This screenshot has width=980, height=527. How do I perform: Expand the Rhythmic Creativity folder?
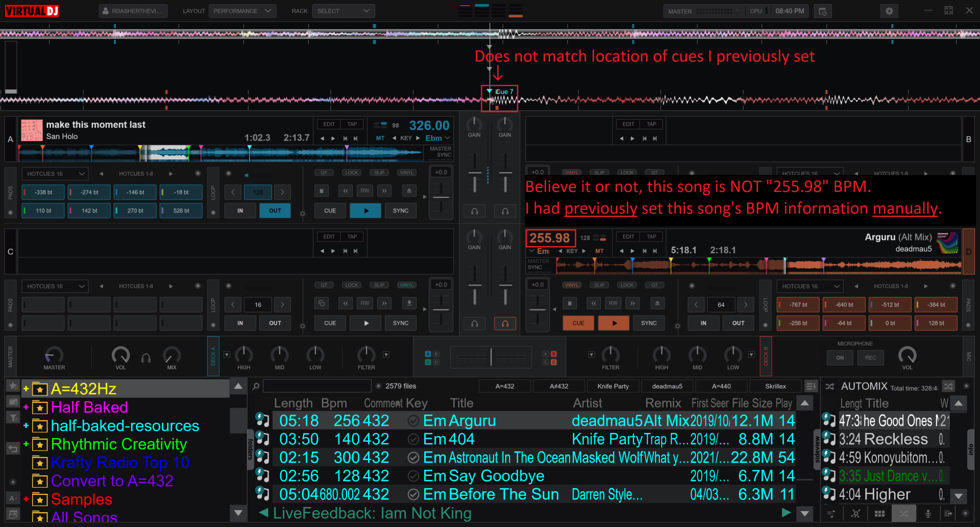(26, 444)
